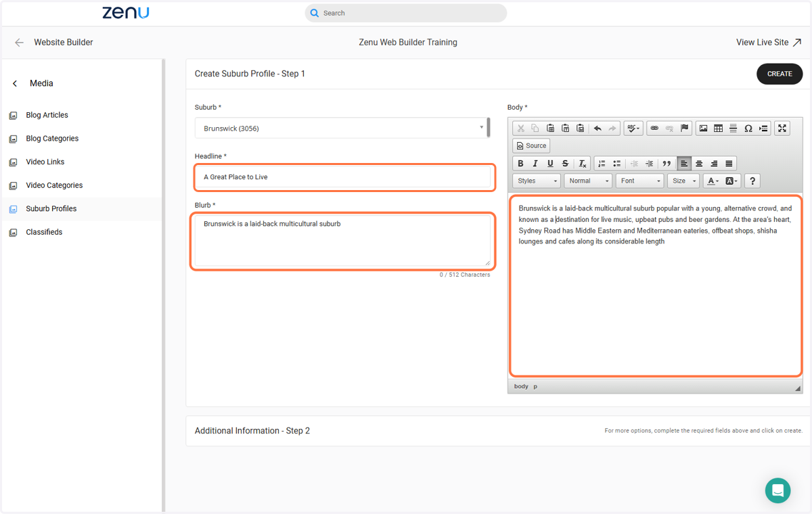812x514 pixels.
Task: Open Classifieds in sidebar
Action: pos(44,232)
